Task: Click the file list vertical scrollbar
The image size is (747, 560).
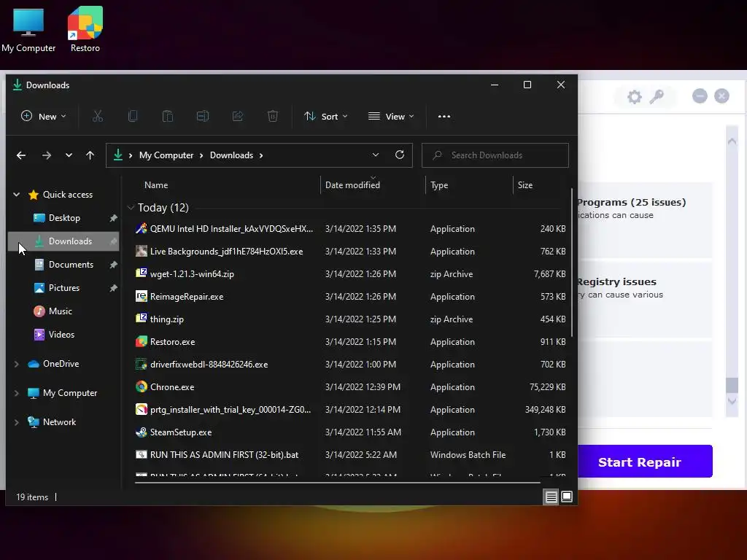Action: pyautogui.click(x=572, y=262)
